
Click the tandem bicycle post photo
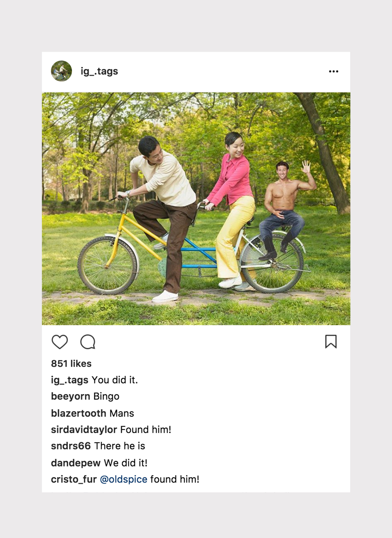tap(196, 209)
